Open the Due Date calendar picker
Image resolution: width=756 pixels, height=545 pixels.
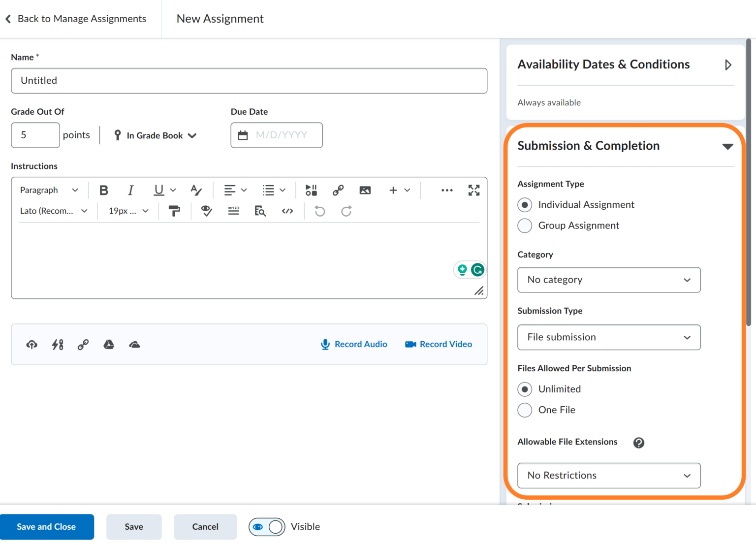click(x=243, y=135)
